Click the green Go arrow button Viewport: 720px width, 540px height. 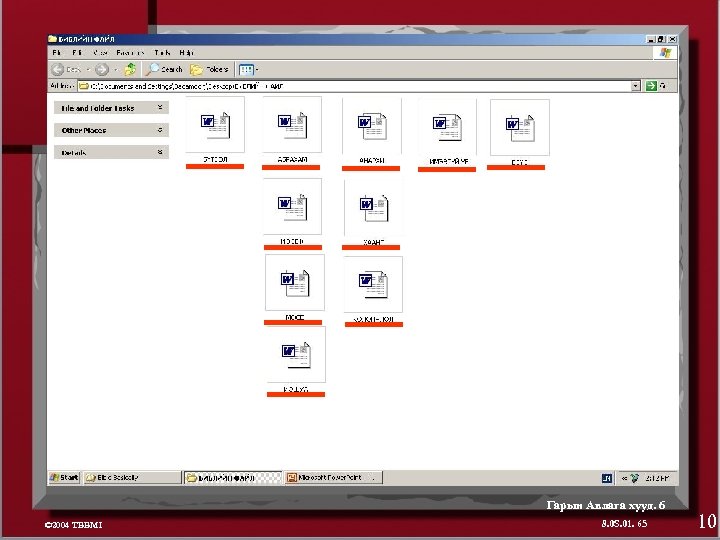click(651, 86)
